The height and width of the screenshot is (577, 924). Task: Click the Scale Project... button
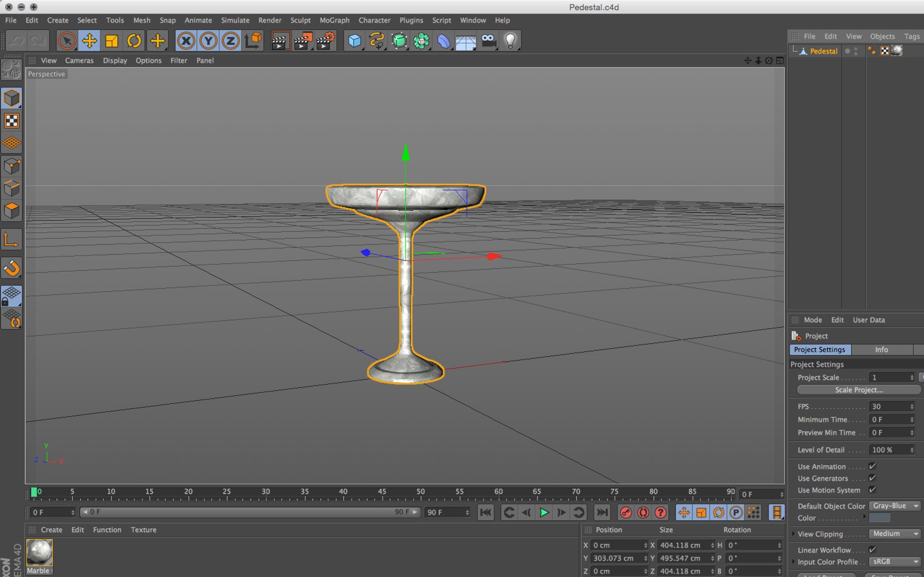[859, 390]
